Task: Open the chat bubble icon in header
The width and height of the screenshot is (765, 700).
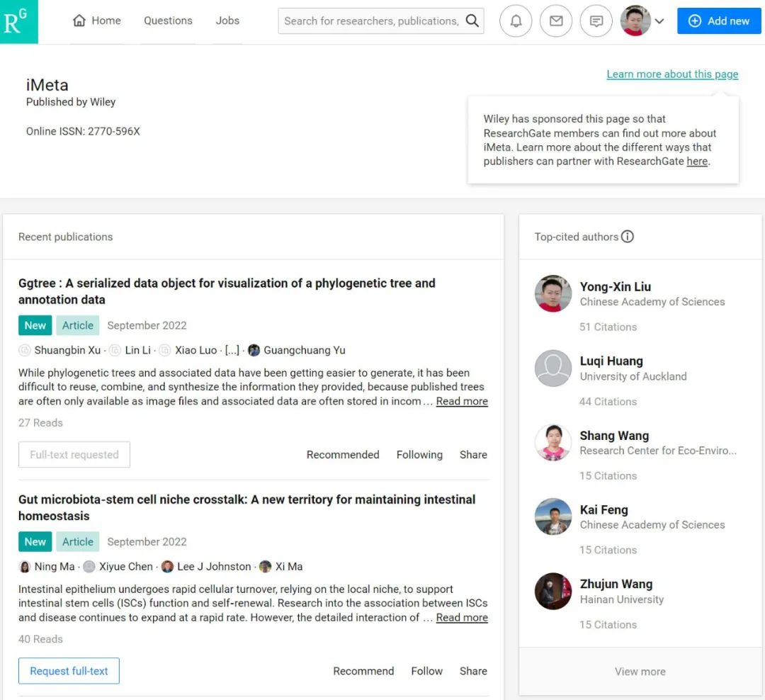Action: (596, 21)
